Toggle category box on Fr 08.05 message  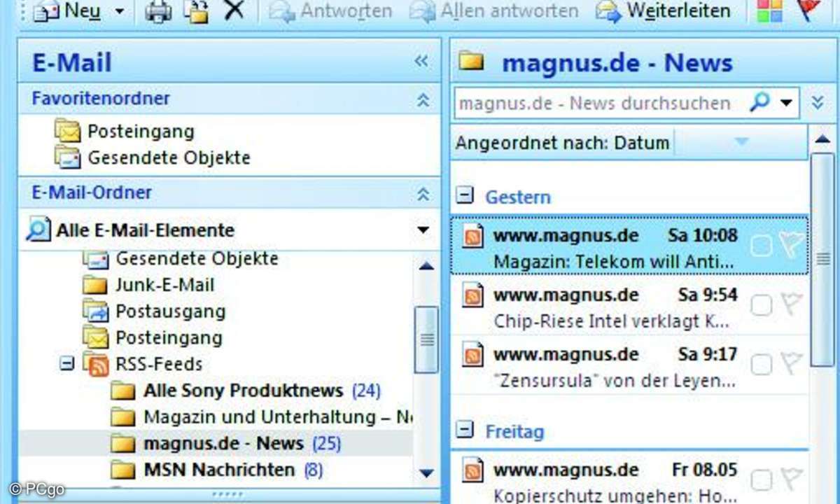[762, 479]
